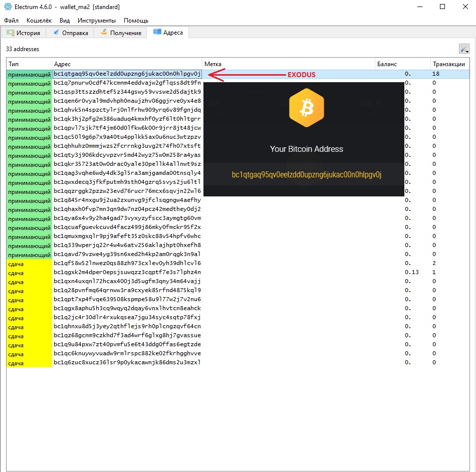The height and width of the screenshot is (472, 476).
Task: Select address bc1qhaxh0fvp7mn3qn9dw7nz04pcz42medthey0dj2
Action: [x=127, y=209]
